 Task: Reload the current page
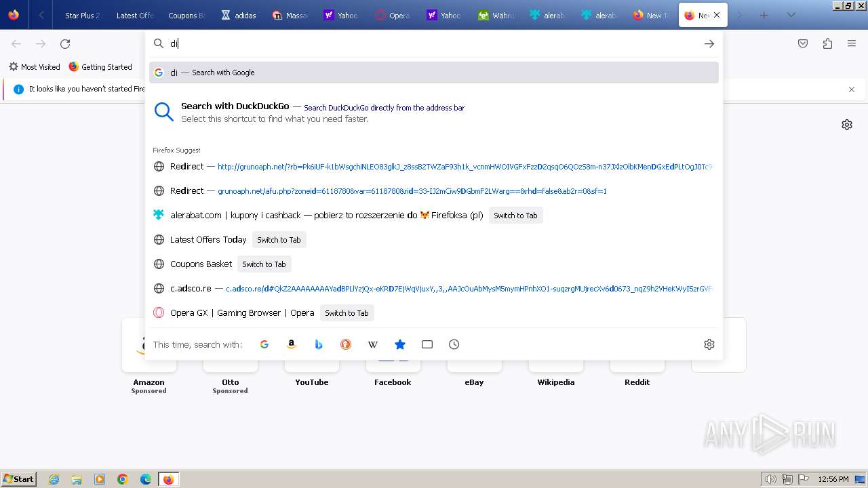(65, 43)
